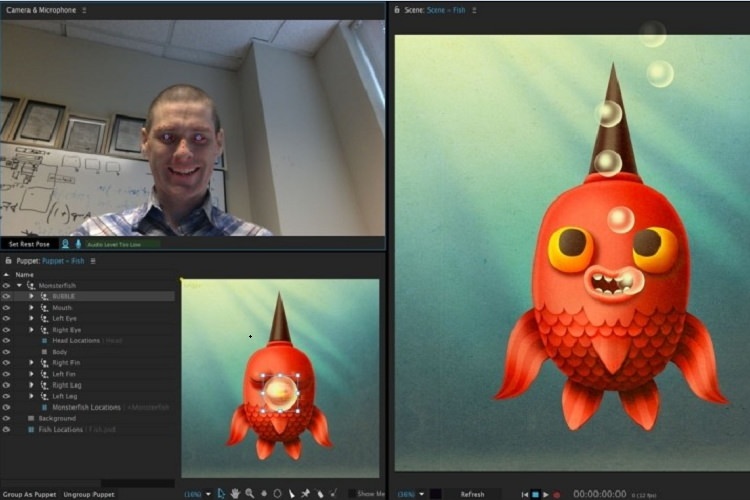Click the Camera & Microphone panel title
Screen dimensions: 750x500
[41, 10]
